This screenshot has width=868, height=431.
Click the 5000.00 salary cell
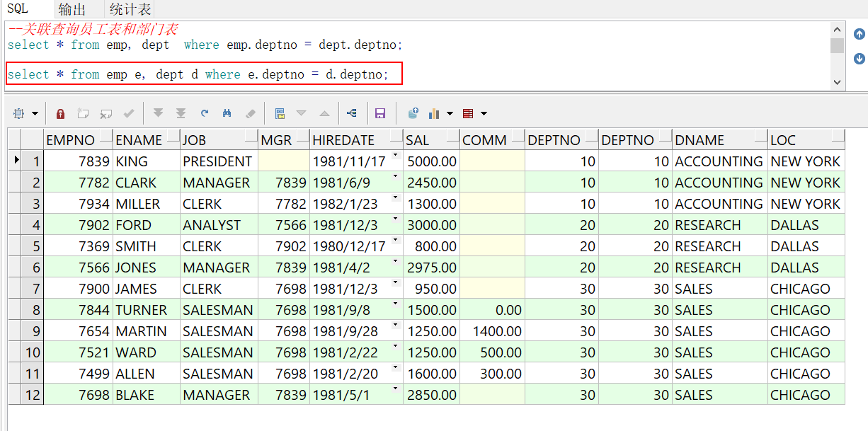431,161
